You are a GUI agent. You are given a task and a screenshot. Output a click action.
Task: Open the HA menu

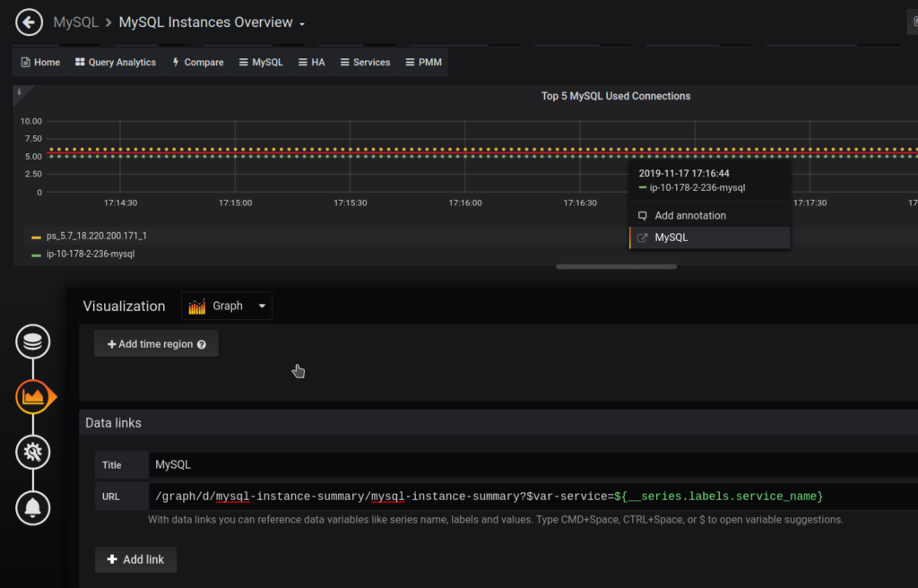(x=310, y=63)
